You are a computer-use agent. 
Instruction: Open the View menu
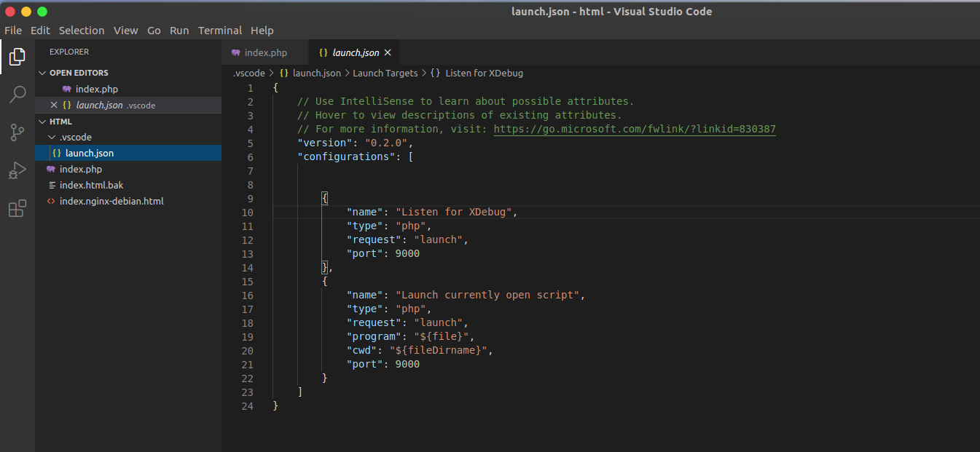[125, 31]
